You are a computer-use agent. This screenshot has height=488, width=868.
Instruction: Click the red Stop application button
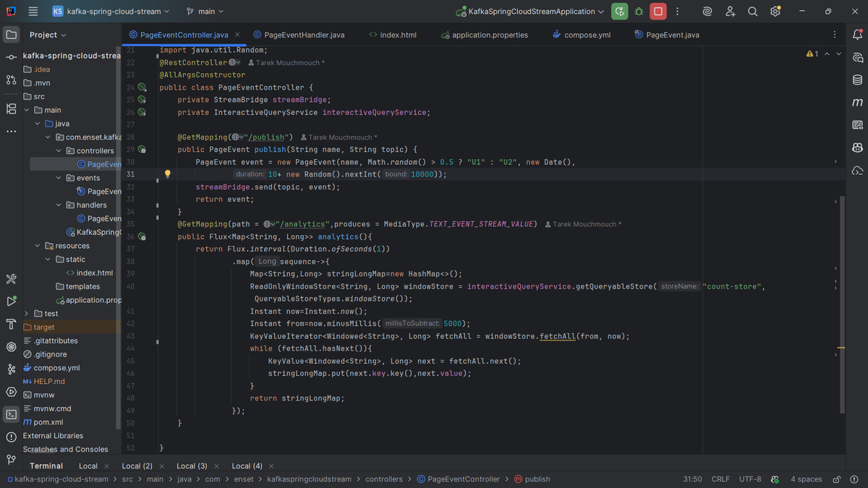point(658,12)
